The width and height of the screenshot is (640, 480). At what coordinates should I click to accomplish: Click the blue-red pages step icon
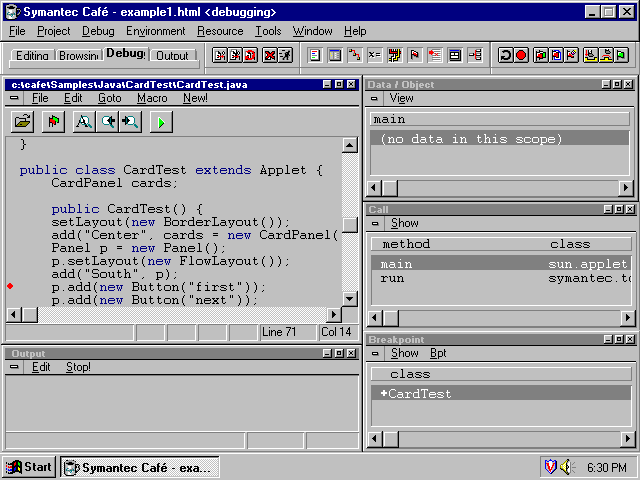[x=556, y=55]
